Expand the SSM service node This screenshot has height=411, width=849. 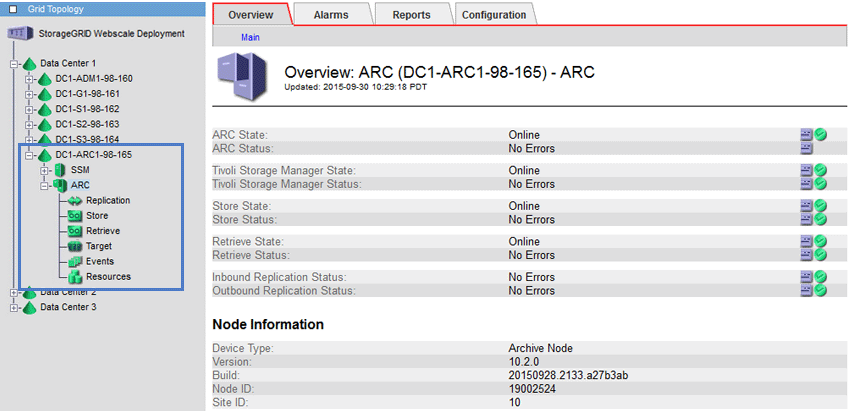[x=45, y=170]
